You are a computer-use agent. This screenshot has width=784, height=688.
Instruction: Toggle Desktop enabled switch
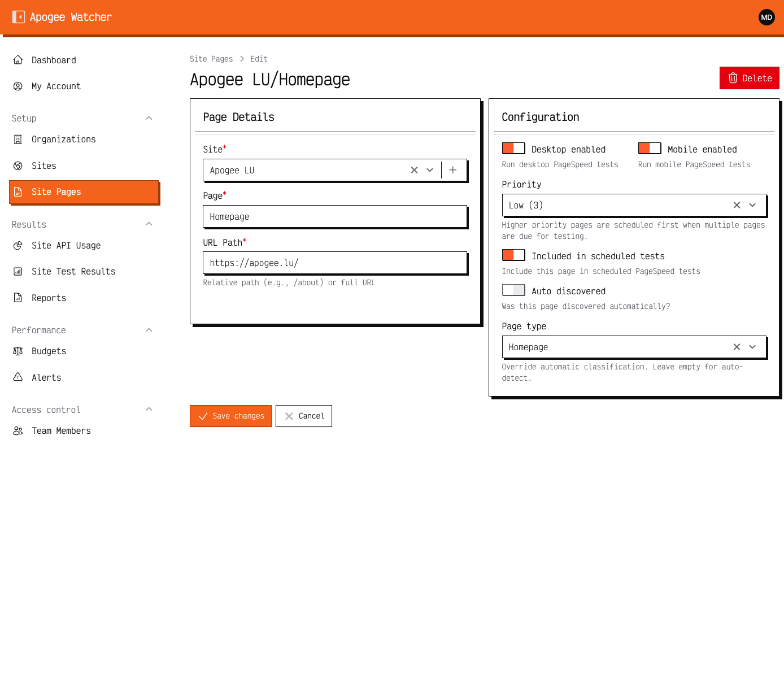pos(513,149)
